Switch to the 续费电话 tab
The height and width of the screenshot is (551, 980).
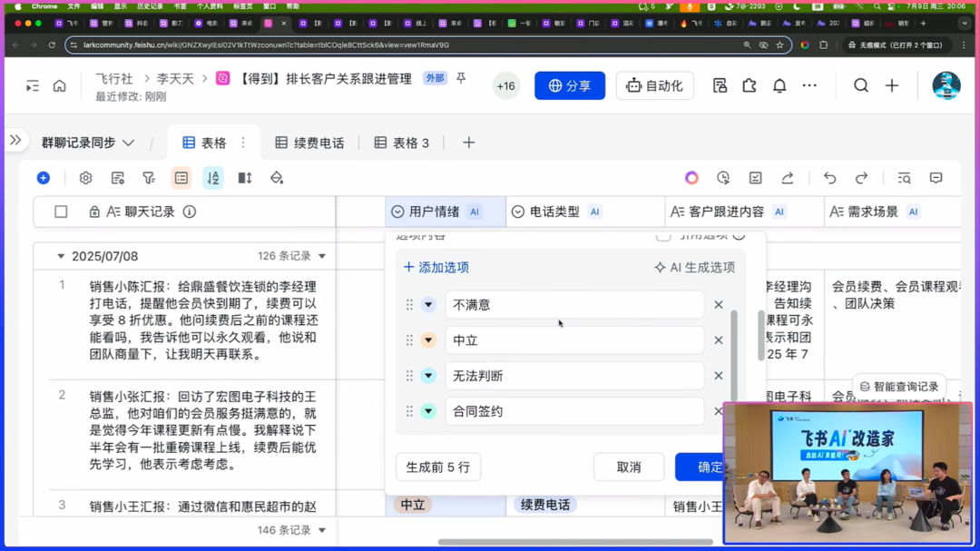pyautogui.click(x=309, y=143)
